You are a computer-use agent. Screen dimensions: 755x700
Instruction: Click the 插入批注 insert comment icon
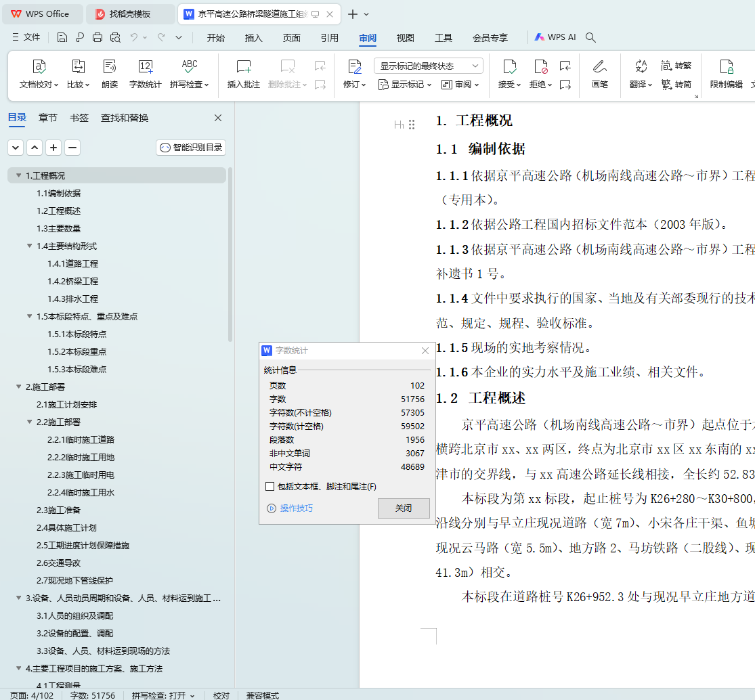pos(244,74)
